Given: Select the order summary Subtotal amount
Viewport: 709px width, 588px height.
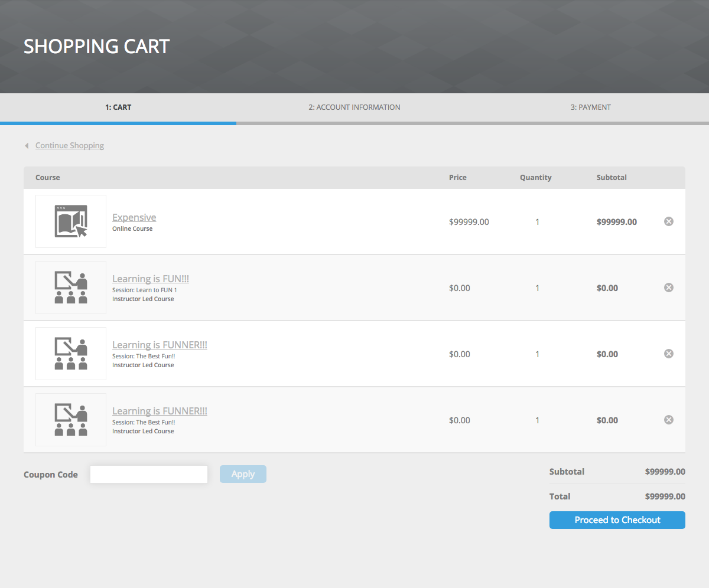Looking at the screenshot, I should (665, 472).
